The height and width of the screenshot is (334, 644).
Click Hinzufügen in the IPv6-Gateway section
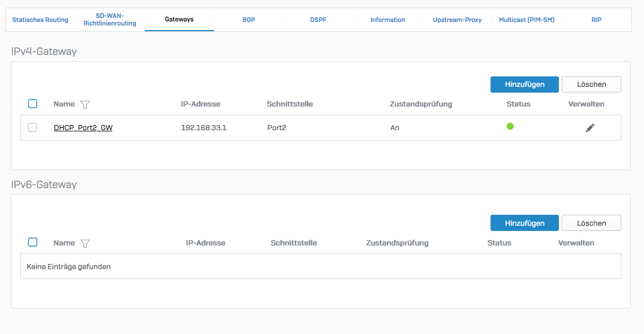[524, 223]
